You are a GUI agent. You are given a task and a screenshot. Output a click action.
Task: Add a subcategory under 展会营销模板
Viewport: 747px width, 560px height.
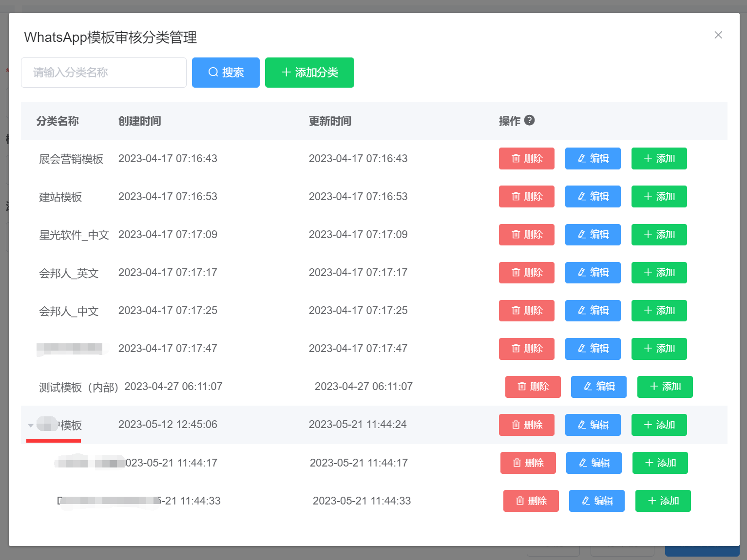coord(659,158)
